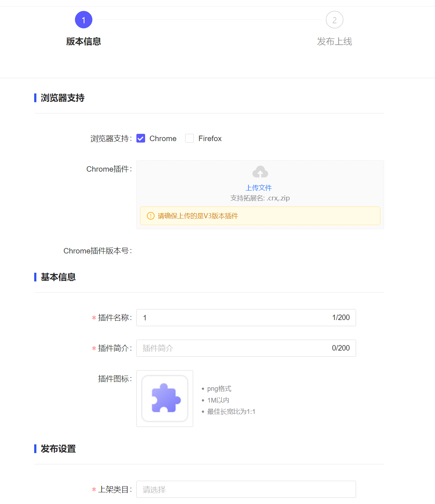This screenshot has width=435, height=504.
Task: Click the 上传文件 link
Action: (x=259, y=188)
